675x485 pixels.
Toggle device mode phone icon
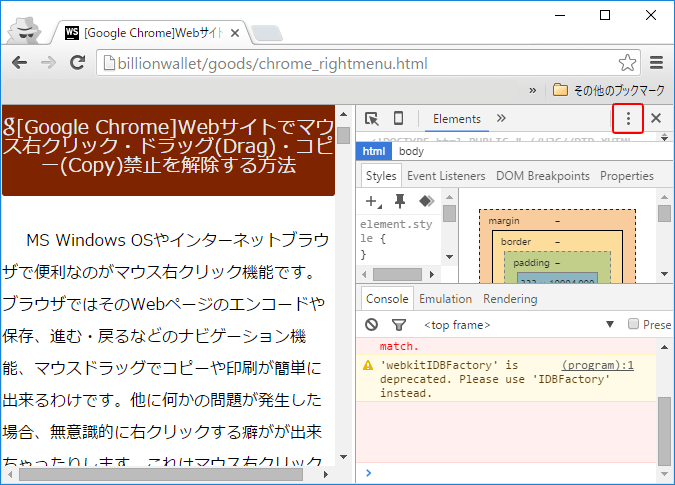pyautogui.click(x=399, y=118)
